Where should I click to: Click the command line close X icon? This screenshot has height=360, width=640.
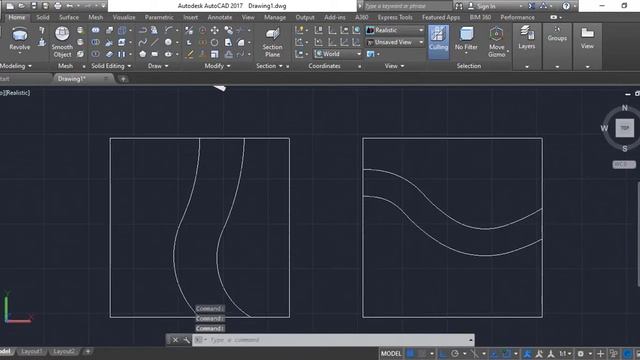coord(175,340)
